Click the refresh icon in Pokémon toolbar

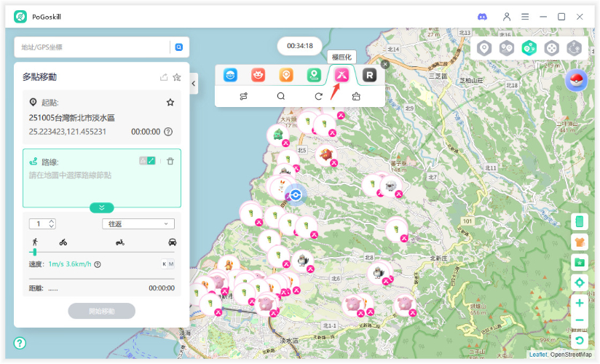tap(318, 96)
